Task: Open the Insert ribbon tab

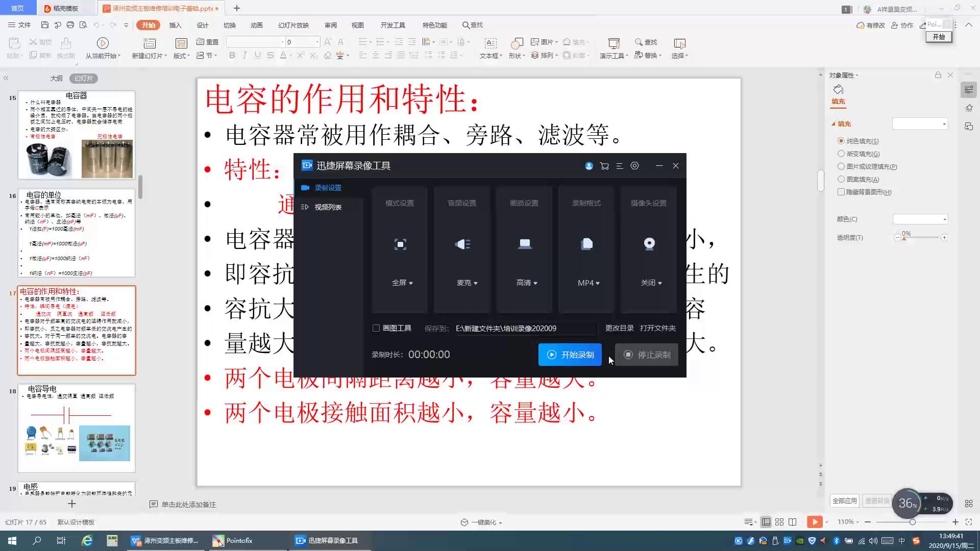Action: tap(175, 25)
